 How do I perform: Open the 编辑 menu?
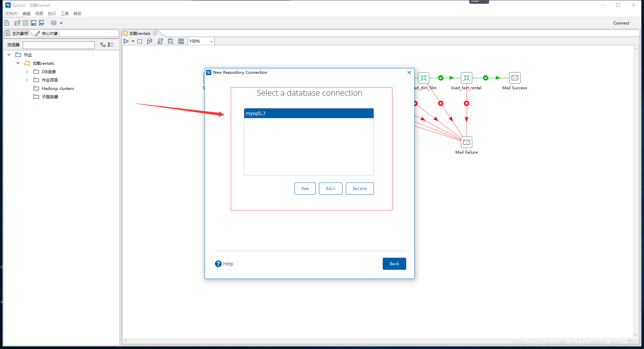(26, 13)
